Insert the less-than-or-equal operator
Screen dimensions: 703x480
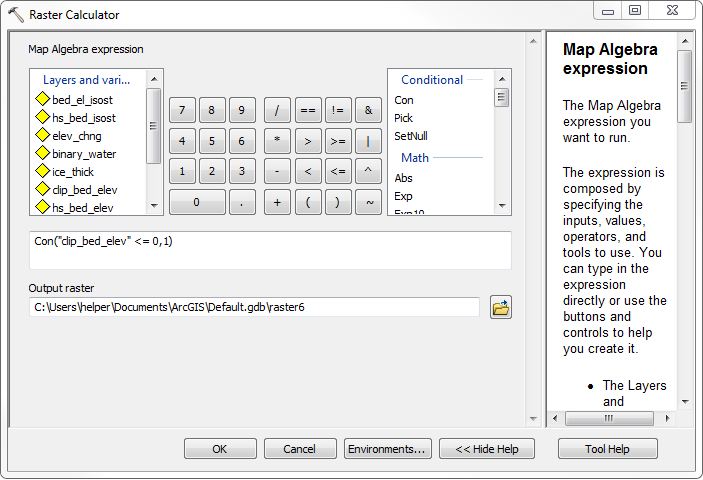338,172
